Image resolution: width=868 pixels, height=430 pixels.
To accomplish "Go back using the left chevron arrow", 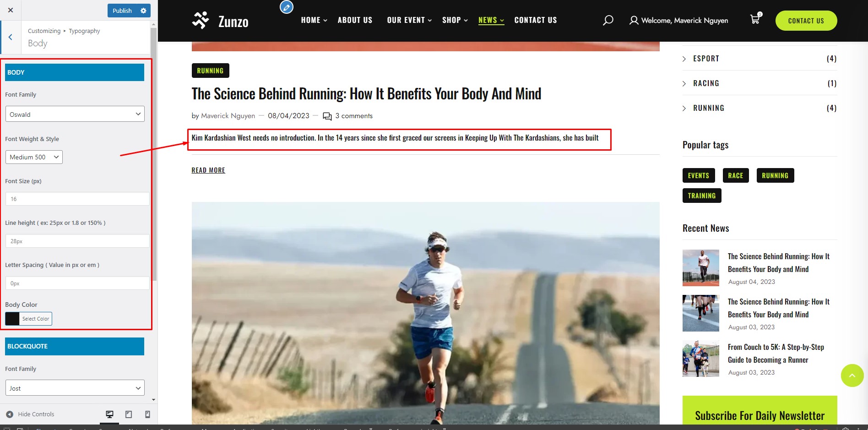I will (x=10, y=37).
